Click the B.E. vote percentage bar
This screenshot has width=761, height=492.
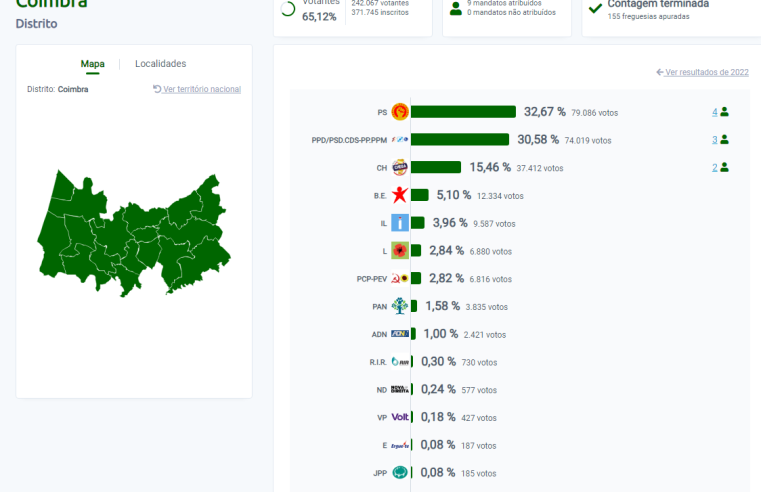[x=420, y=195]
